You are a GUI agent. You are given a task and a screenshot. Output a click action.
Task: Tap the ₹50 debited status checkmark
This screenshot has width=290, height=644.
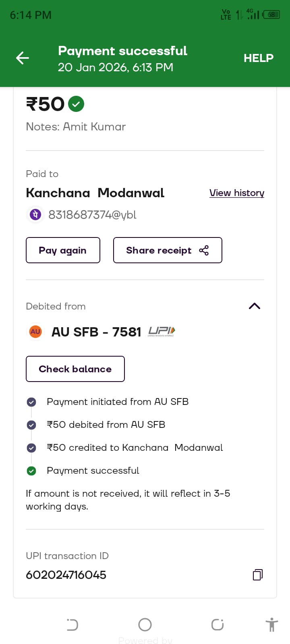[31, 425]
